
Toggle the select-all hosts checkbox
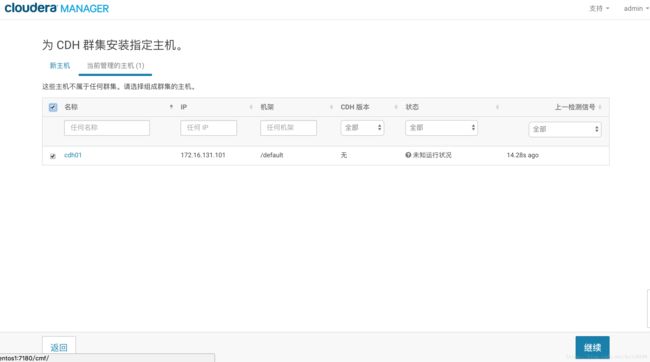53,107
